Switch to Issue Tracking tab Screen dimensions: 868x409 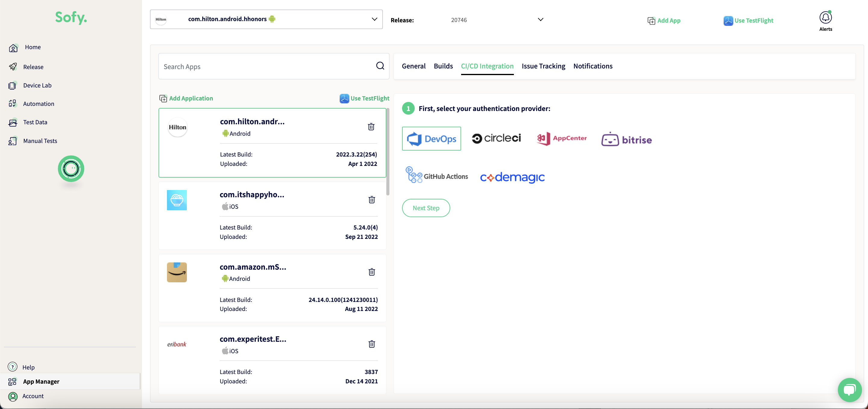[x=543, y=66]
